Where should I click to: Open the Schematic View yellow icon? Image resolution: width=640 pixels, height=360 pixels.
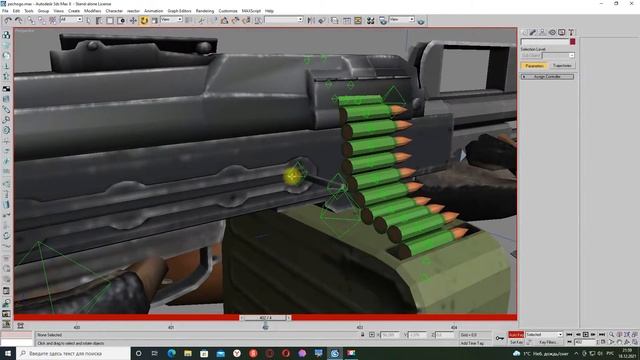tap(358, 20)
